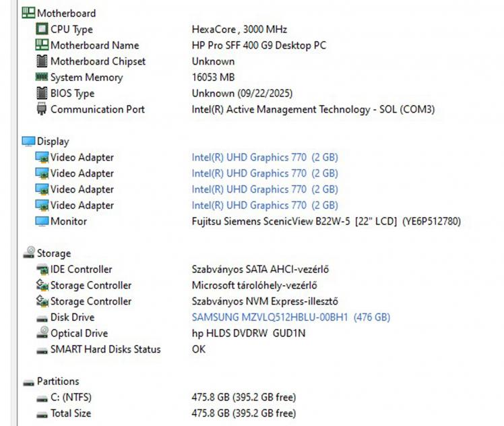Click the last Intel UHD Graphics 770 link
The height and width of the screenshot is (426, 504).
point(264,206)
